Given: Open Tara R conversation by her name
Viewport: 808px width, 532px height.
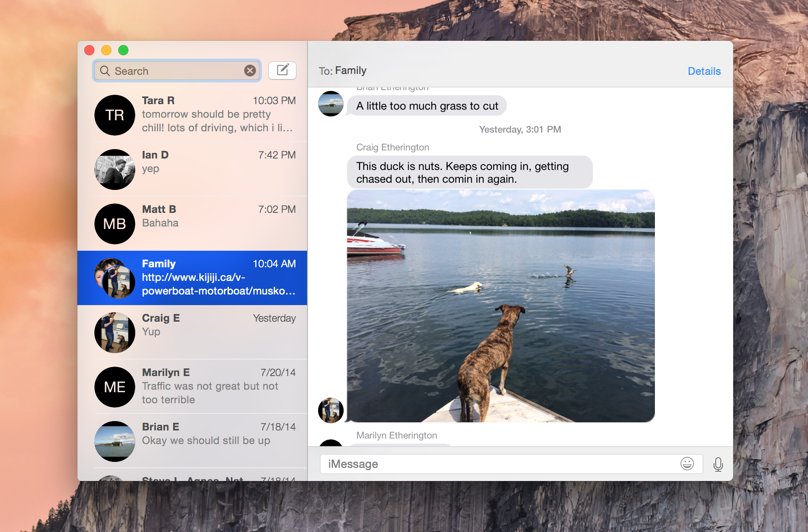Looking at the screenshot, I should 158,100.
